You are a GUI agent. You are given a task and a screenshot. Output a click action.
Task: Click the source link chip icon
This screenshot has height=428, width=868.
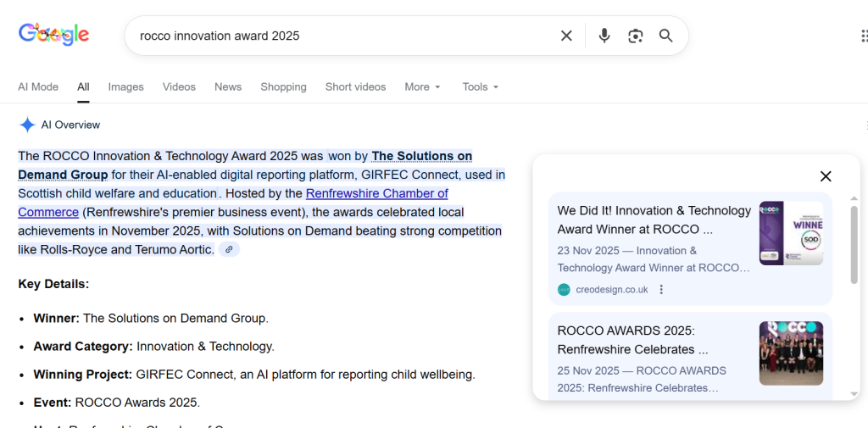tap(229, 250)
